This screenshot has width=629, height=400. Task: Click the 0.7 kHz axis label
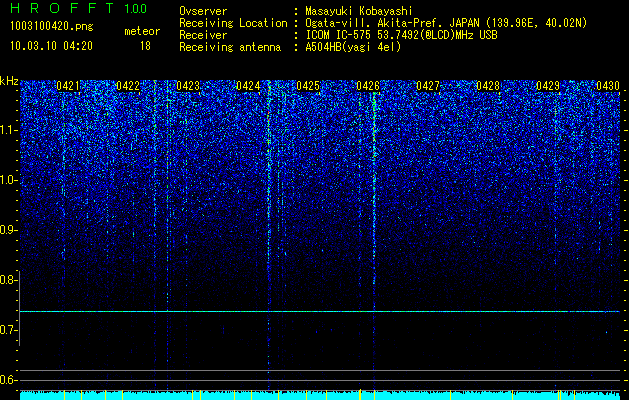click(x=8, y=330)
